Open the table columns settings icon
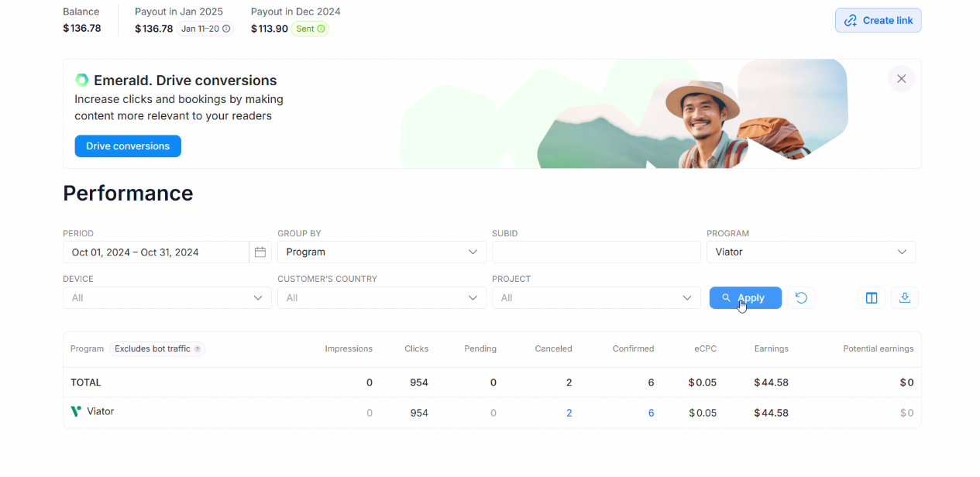 [872, 298]
